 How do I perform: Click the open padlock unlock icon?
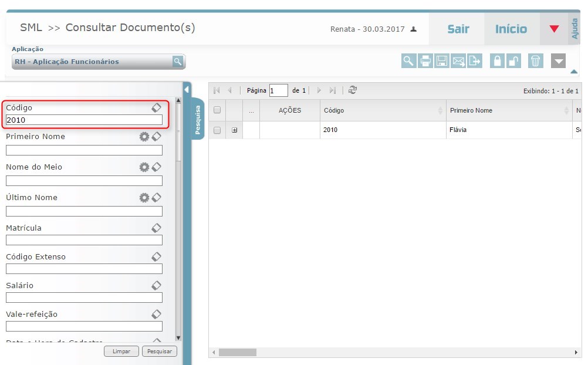point(513,61)
